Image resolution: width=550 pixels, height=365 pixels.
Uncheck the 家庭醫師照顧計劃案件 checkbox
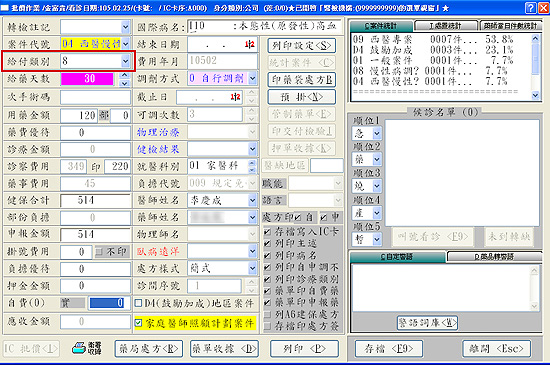[x=139, y=323]
